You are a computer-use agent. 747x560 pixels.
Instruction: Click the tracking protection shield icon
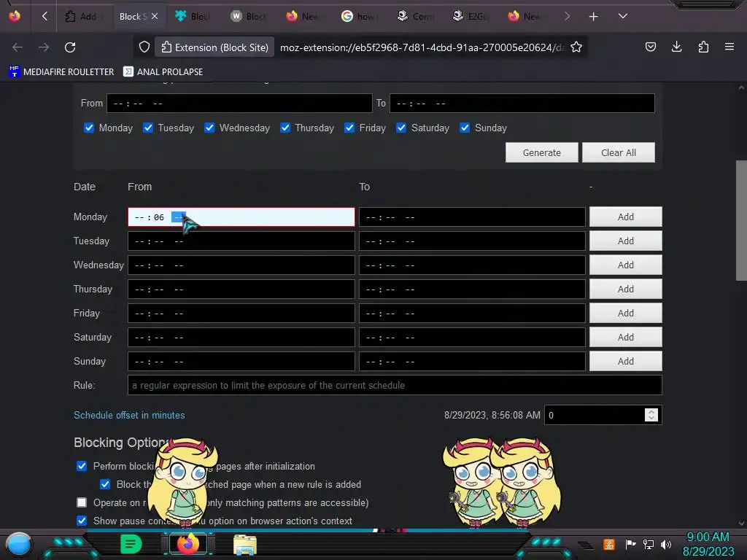tap(144, 47)
